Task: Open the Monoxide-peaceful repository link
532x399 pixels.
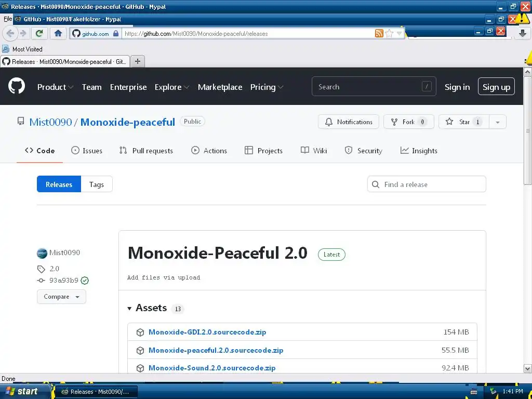Action: (x=128, y=122)
